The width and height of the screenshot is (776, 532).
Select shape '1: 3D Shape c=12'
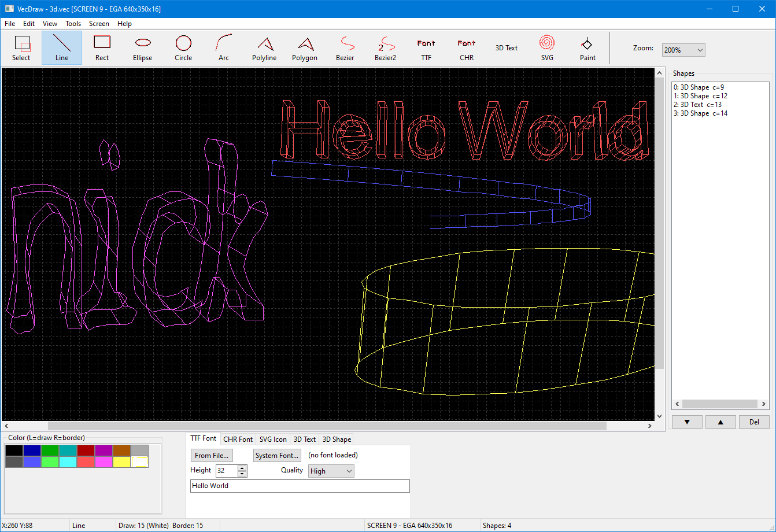pyautogui.click(x=720, y=96)
